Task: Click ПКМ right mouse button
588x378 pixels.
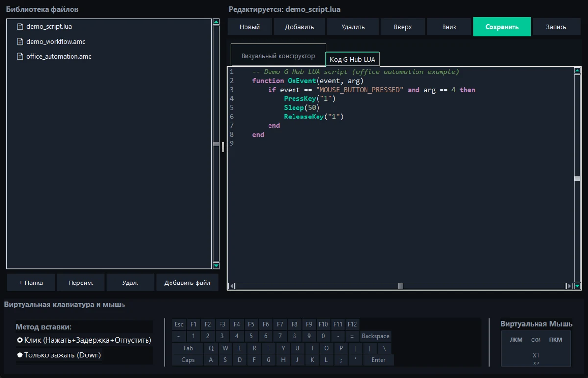Action: (555, 340)
